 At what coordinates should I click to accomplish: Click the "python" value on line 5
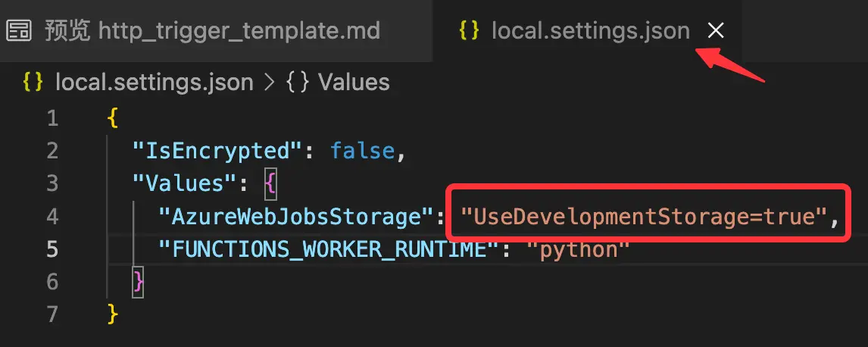(x=578, y=250)
